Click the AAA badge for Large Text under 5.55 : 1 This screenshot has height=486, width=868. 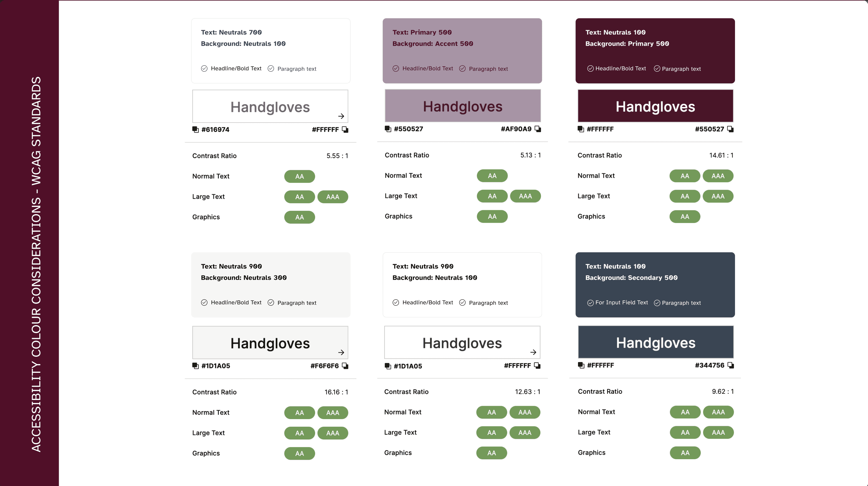pyautogui.click(x=333, y=197)
